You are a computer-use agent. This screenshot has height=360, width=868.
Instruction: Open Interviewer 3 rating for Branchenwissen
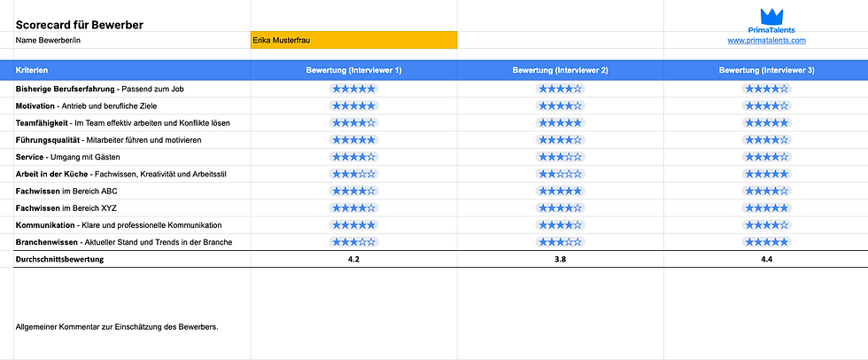[767, 242]
